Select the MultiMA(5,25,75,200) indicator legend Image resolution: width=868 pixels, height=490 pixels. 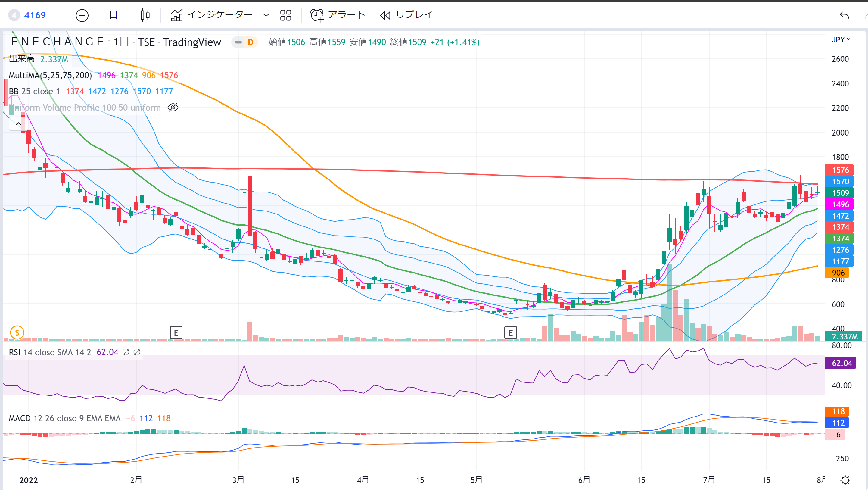click(50, 75)
